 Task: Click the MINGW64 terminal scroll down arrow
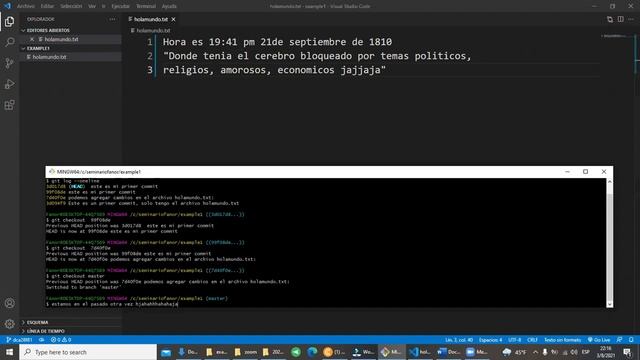click(609, 304)
